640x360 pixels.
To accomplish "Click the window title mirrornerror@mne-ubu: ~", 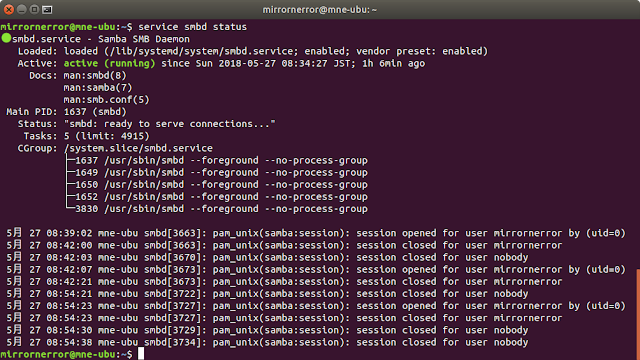I will pyautogui.click(x=320, y=9).
